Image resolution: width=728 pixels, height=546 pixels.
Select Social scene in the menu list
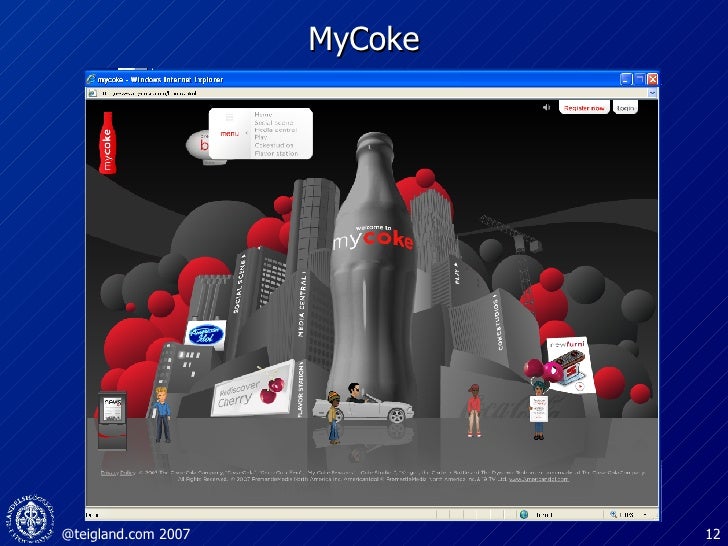(x=274, y=123)
